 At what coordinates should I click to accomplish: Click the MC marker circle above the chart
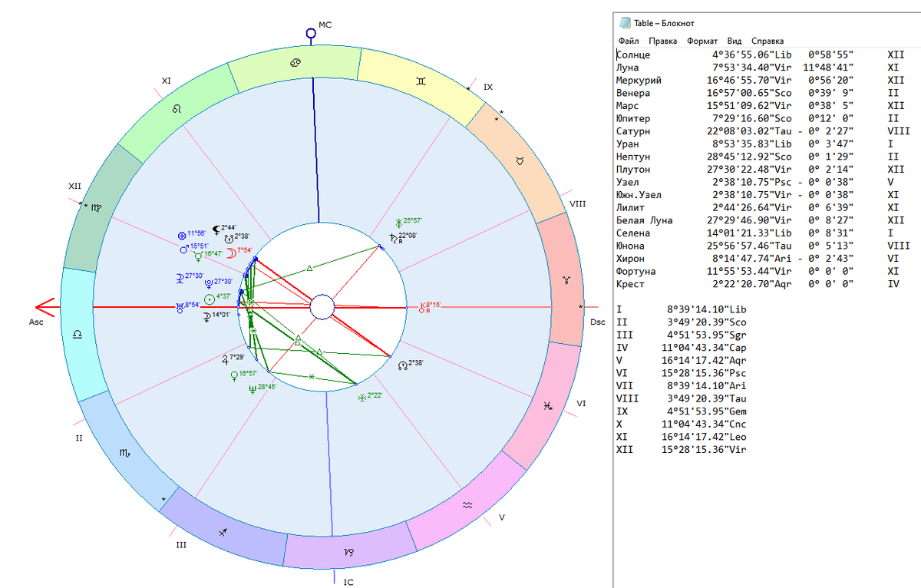[x=311, y=33]
